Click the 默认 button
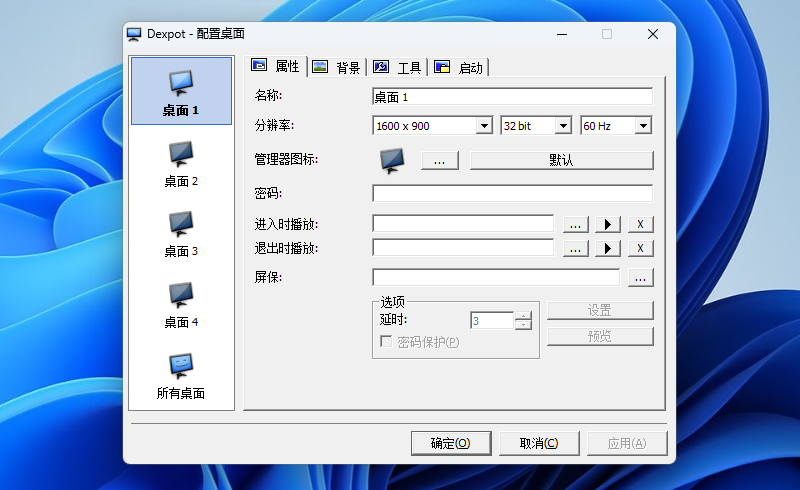This screenshot has width=800, height=490. (561, 160)
